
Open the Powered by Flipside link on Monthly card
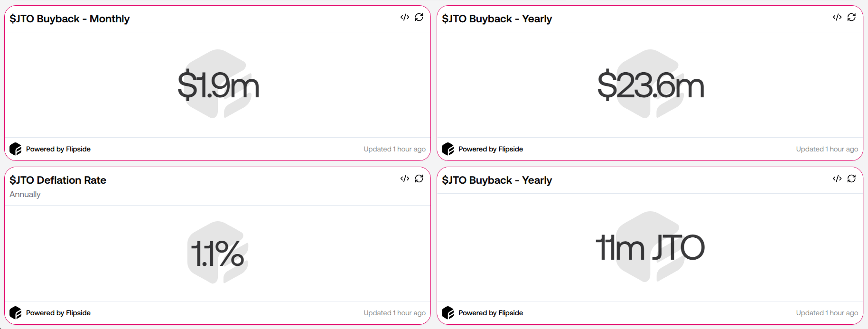[x=58, y=149]
